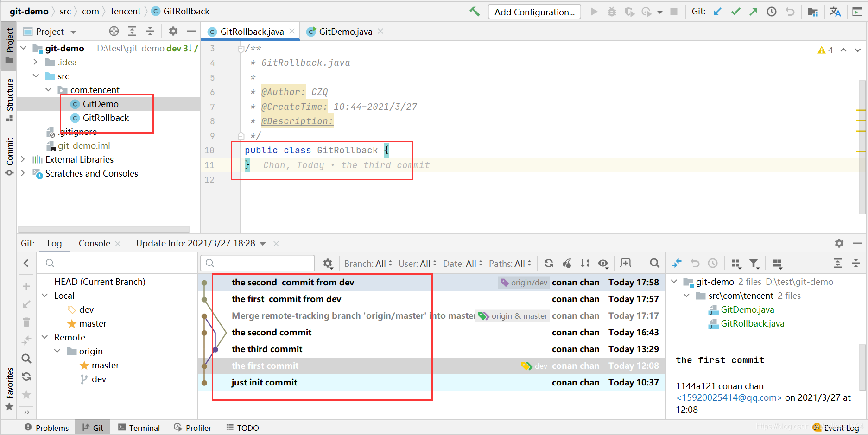Image resolution: width=868 pixels, height=435 pixels.
Task: Click the Git Commit checkmark icon
Action: tap(735, 12)
